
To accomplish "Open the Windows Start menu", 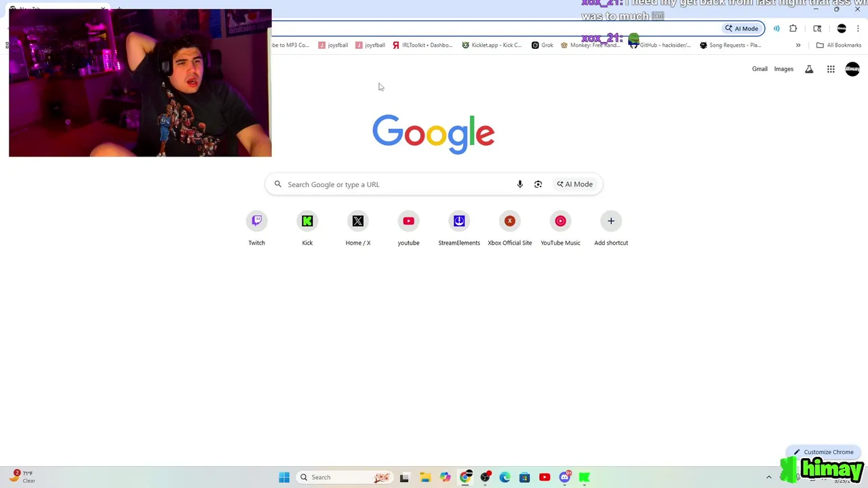I will click(x=284, y=477).
